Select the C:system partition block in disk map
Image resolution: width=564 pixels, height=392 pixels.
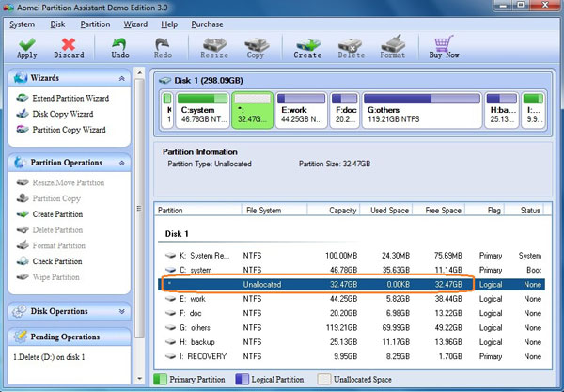202,111
